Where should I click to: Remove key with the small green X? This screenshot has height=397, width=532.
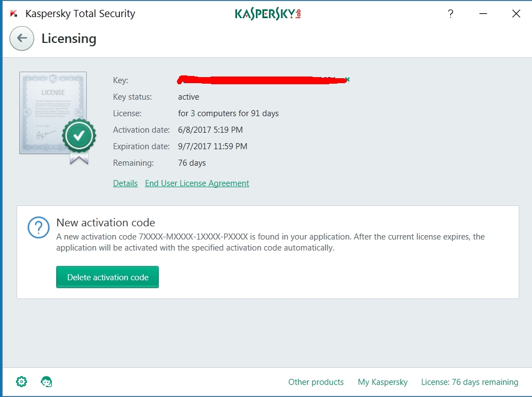click(347, 80)
